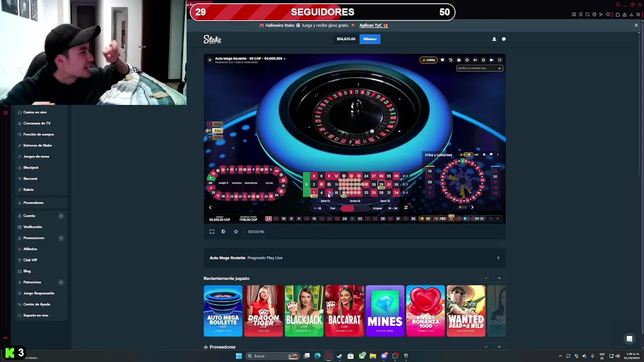Close the roulette game with the X icon
This screenshot has width=644, height=362.
pyautogui.click(x=210, y=60)
